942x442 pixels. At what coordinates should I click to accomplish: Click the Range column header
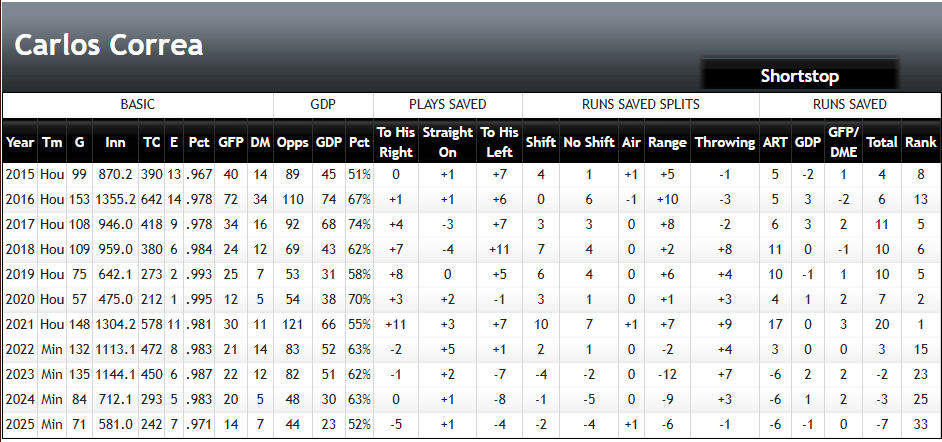[667, 142]
